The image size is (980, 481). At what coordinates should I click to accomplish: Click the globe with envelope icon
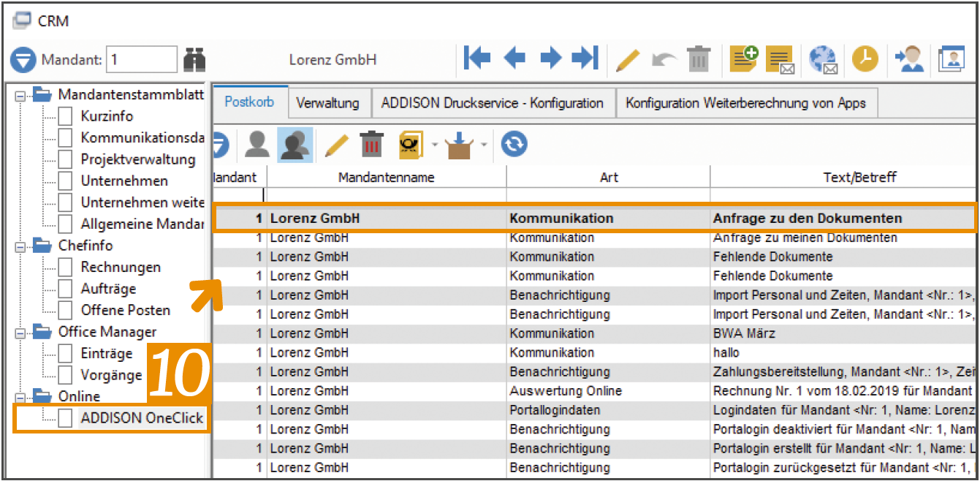coord(823,59)
